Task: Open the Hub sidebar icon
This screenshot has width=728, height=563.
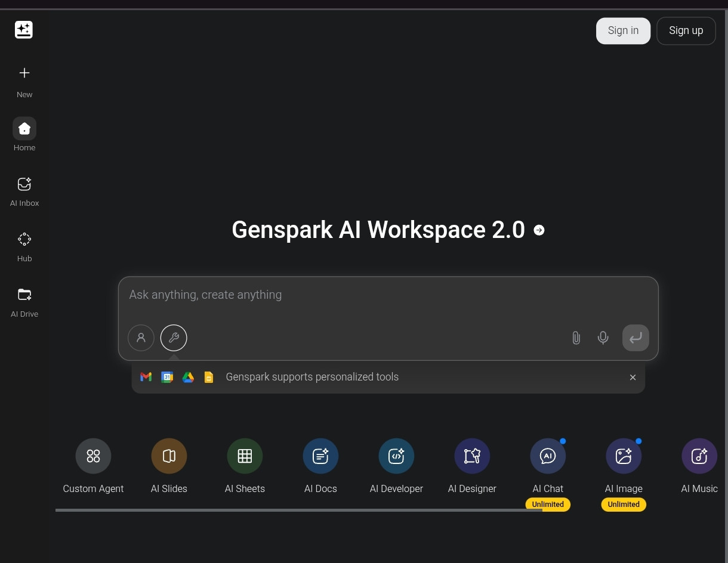Action: 24,240
